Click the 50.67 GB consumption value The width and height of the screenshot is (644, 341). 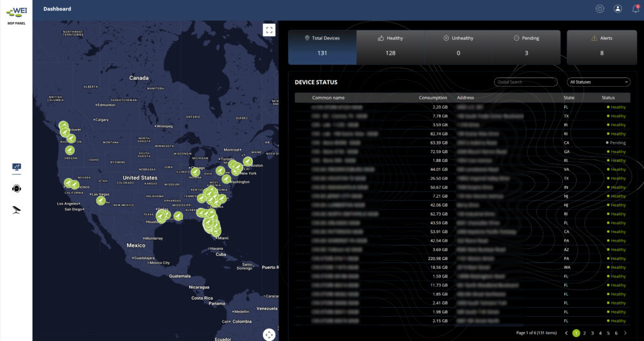coord(438,187)
